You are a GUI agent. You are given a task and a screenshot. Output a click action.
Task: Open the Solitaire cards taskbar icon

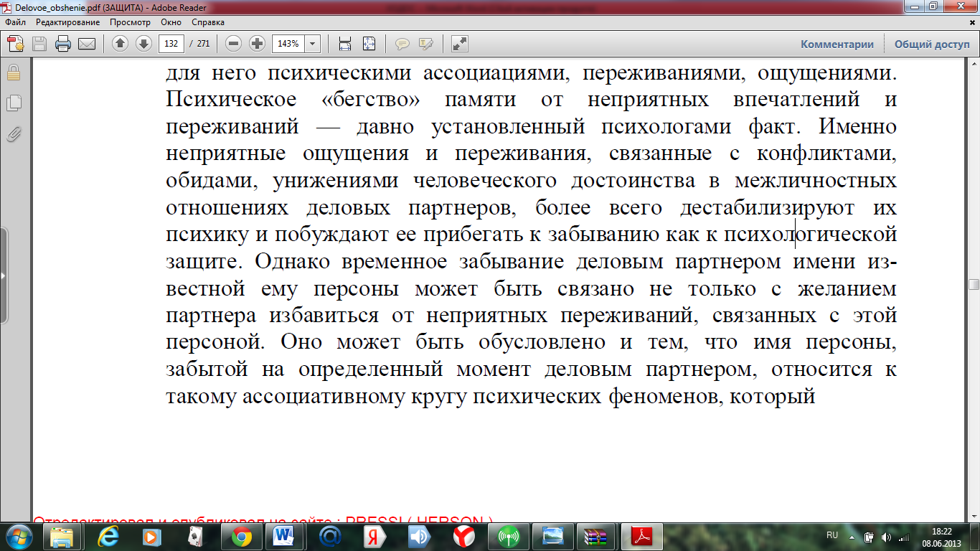(x=196, y=536)
